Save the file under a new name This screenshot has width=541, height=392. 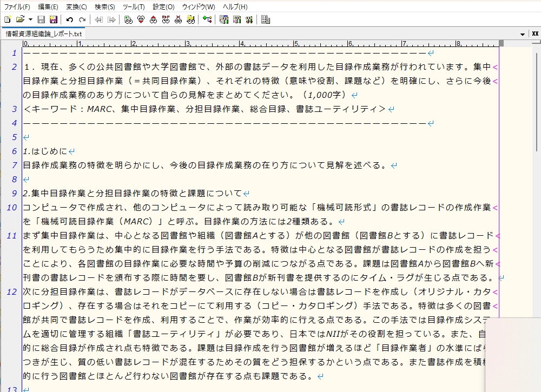coord(54,19)
